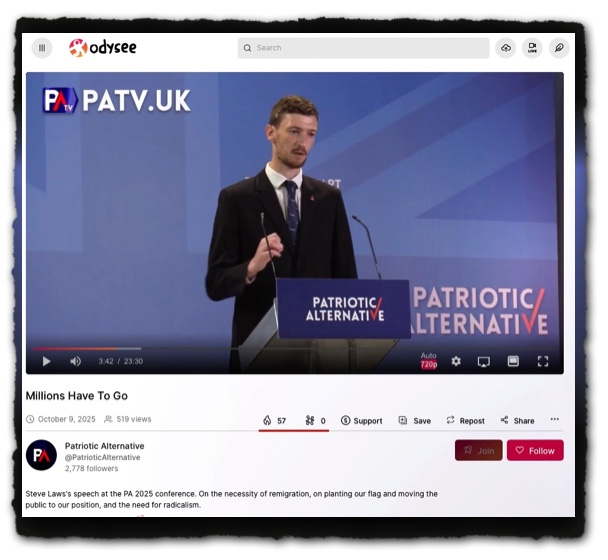Image resolution: width=608 pixels, height=560 pixels.
Task: Open the Patriotic Alternative channel avatar
Action: [x=41, y=455]
